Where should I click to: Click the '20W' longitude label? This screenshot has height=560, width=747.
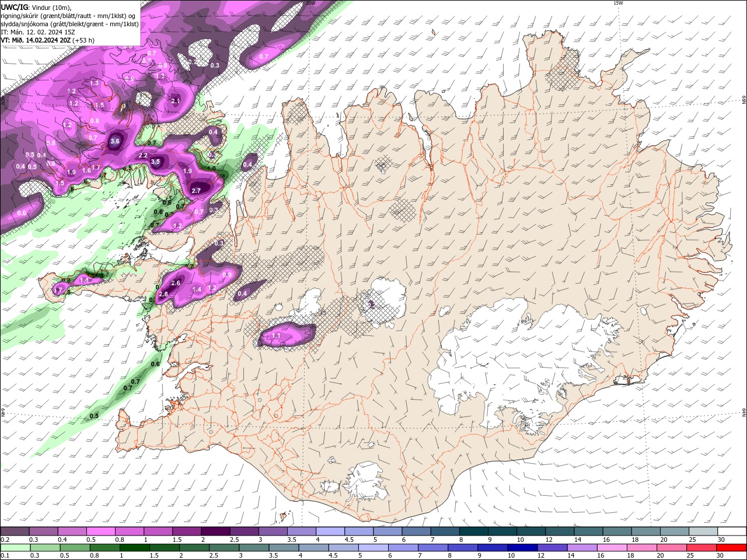tap(311, 3)
